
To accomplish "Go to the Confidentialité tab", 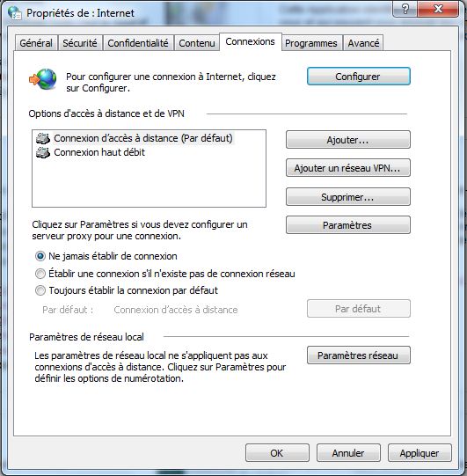I will tap(138, 43).
